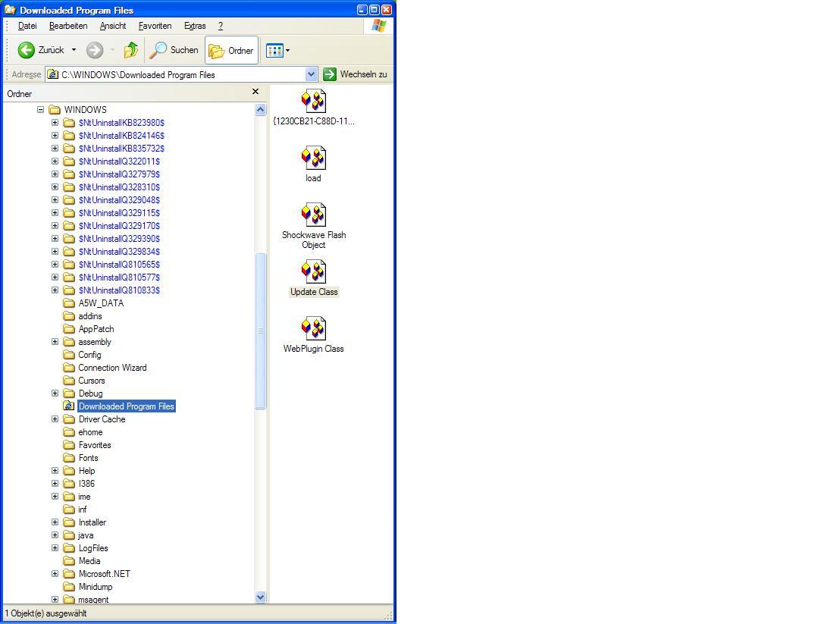Open the address bar dropdown arrow
Screen dimensions: 840x624
(312, 74)
